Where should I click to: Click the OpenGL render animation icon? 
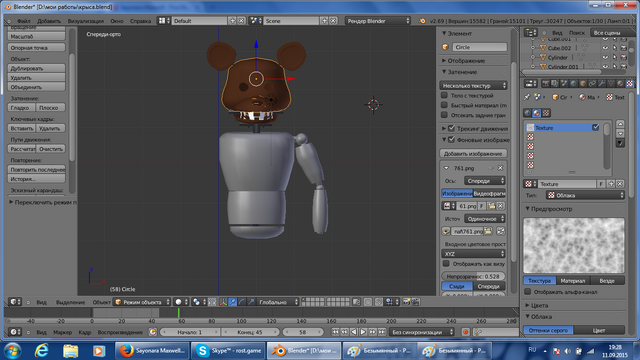tap(415, 302)
